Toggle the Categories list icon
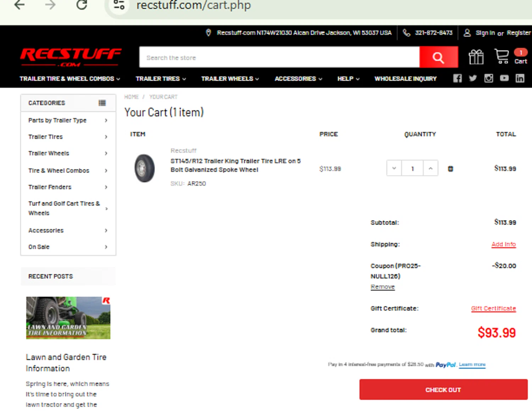The width and height of the screenshot is (532, 411). [x=102, y=103]
